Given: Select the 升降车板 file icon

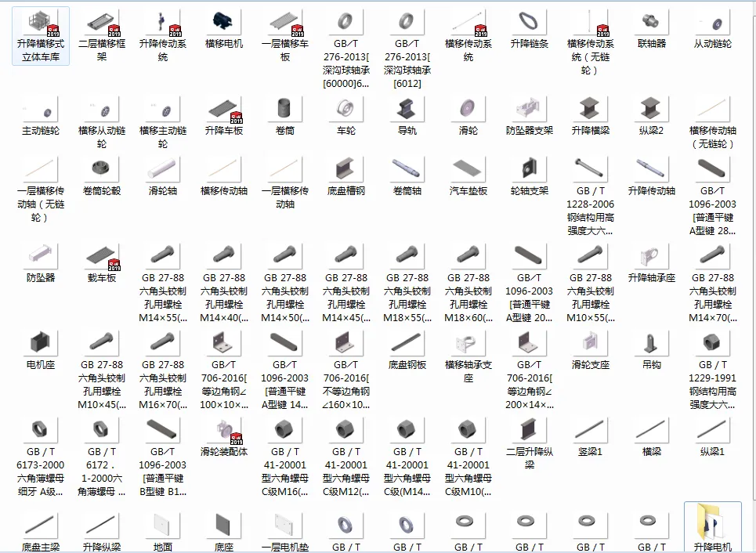Looking at the screenshot, I should coord(224,110).
